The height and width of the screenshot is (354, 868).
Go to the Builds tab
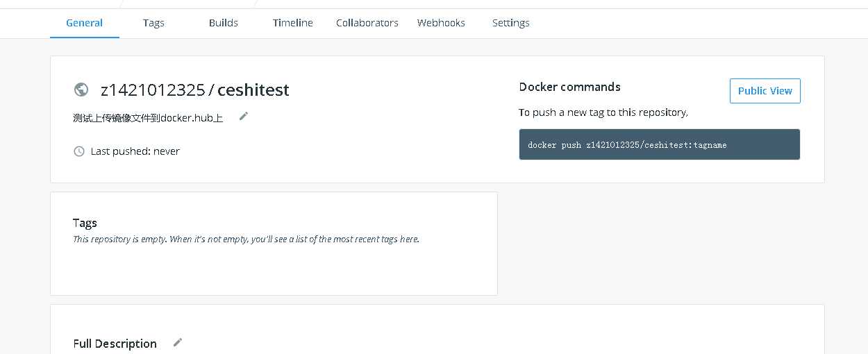coord(223,23)
